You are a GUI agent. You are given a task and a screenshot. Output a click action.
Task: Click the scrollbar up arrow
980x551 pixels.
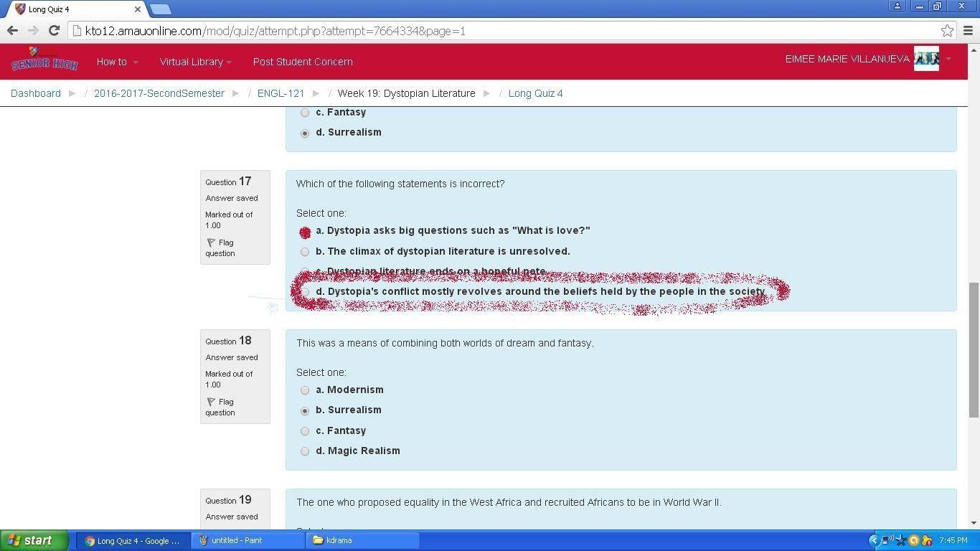pyautogui.click(x=974, y=50)
